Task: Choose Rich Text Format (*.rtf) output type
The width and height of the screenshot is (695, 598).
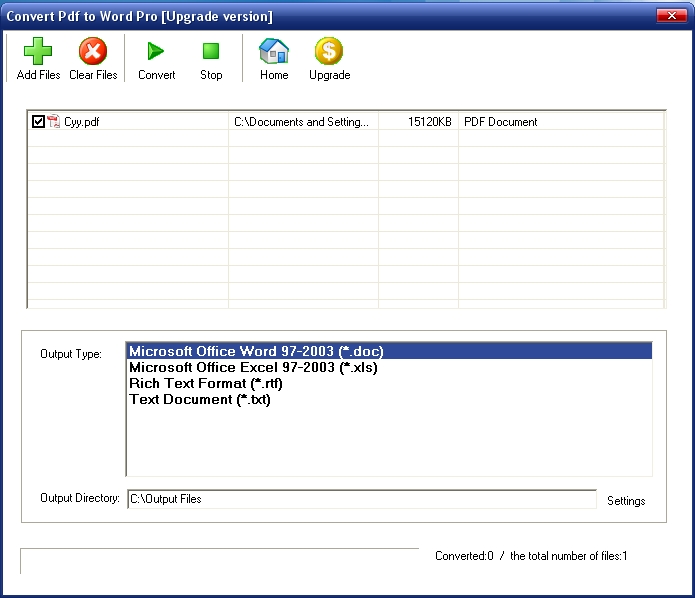Action: 389,383
